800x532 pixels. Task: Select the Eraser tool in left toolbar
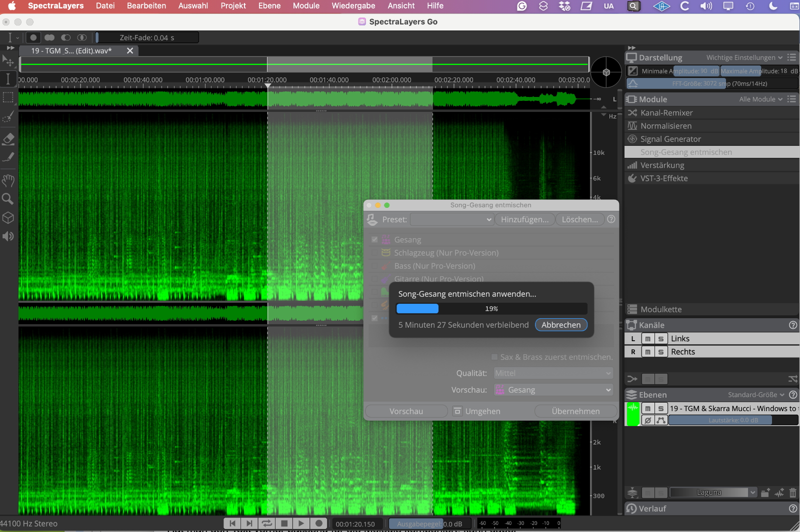[8, 139]
